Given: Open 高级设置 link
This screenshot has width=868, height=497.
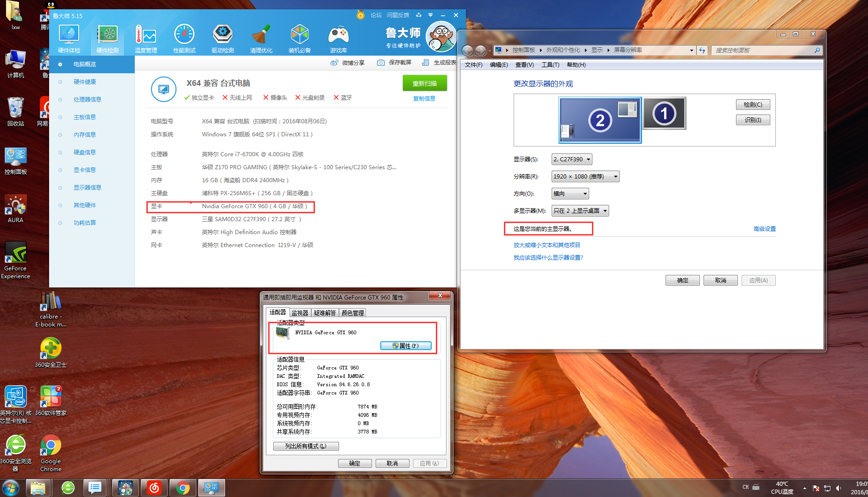Looking at the screenshot, I should point(764,229).
